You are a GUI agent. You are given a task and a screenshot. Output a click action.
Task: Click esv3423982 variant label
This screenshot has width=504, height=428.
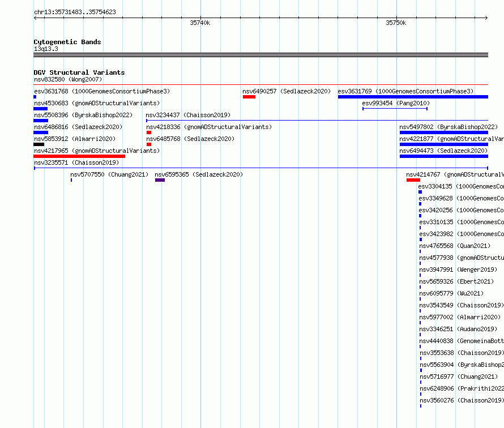pos(462,234)
